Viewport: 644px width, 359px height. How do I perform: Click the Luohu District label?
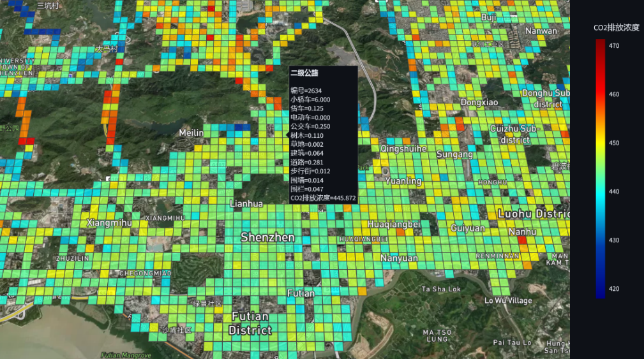(533, 213)
